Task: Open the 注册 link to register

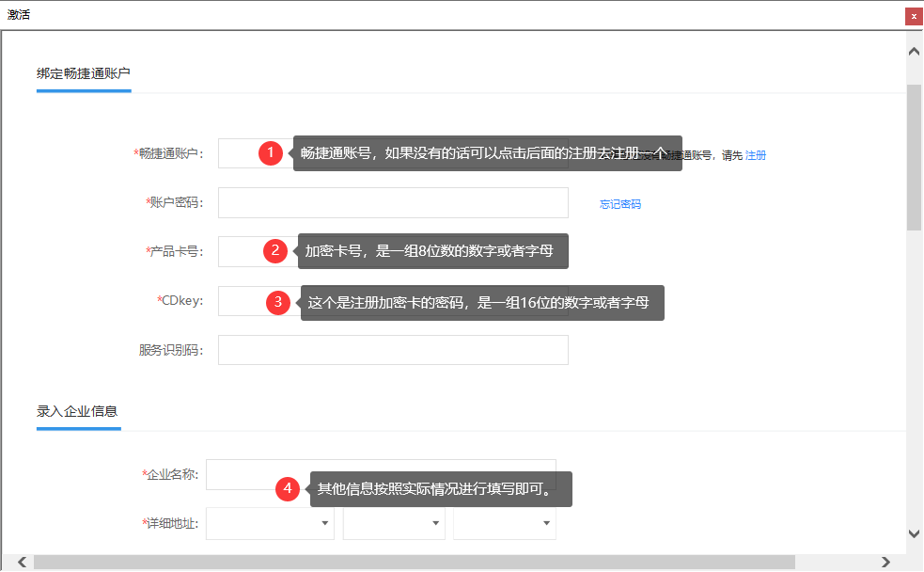Action: click(x=756, y=155)
